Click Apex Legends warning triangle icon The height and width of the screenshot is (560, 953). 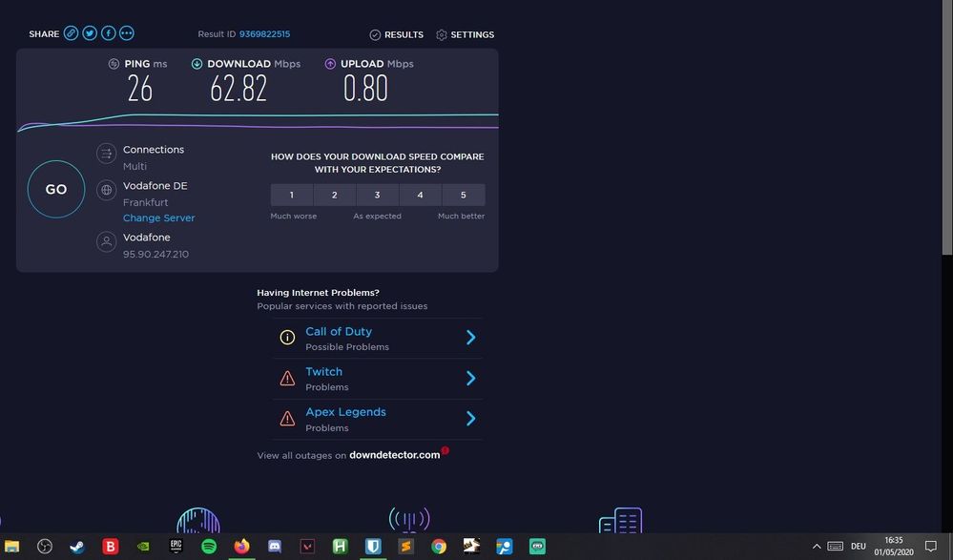[x=287, y=419]
